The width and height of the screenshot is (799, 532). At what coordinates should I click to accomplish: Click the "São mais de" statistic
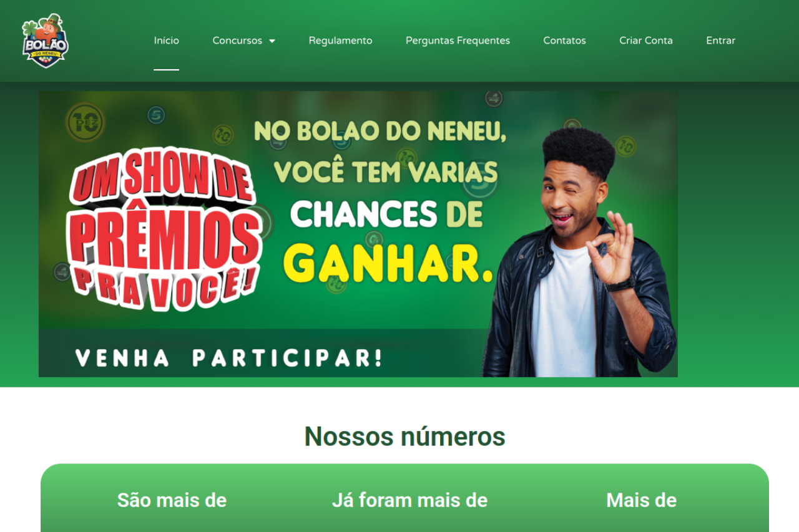coord(172,500)
